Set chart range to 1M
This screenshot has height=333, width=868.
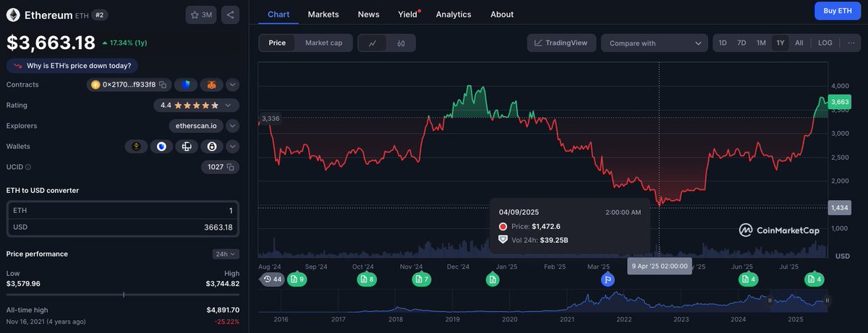click(x=761, y=43)
